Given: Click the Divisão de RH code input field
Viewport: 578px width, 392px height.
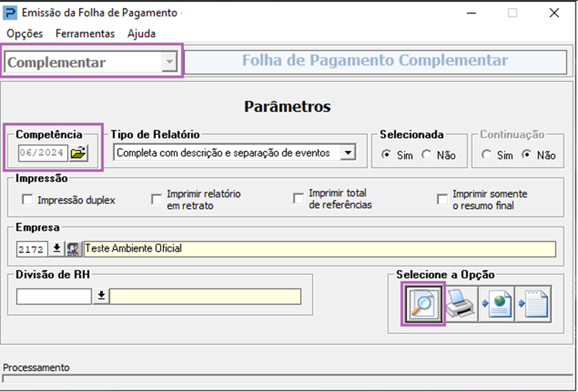Looking at the screenshot, I should click(53, 296).
